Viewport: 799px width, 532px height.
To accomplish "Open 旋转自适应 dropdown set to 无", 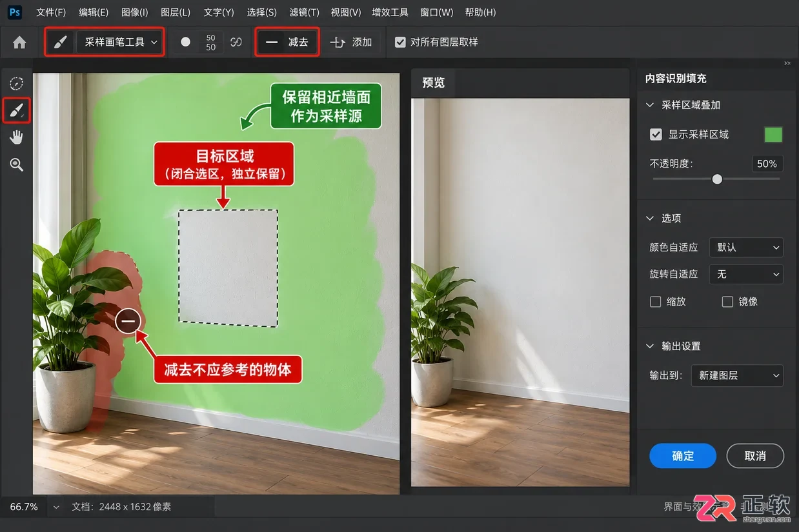I will coord(746,274).
